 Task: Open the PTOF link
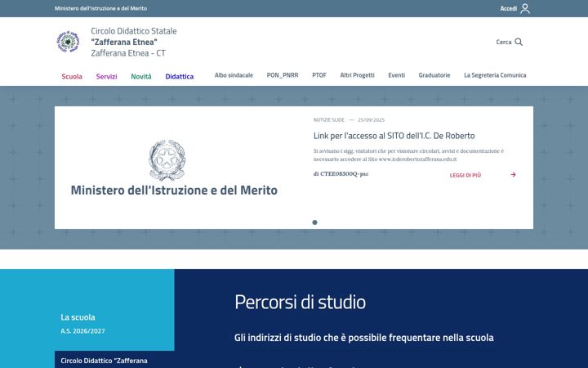pos(319,75)
